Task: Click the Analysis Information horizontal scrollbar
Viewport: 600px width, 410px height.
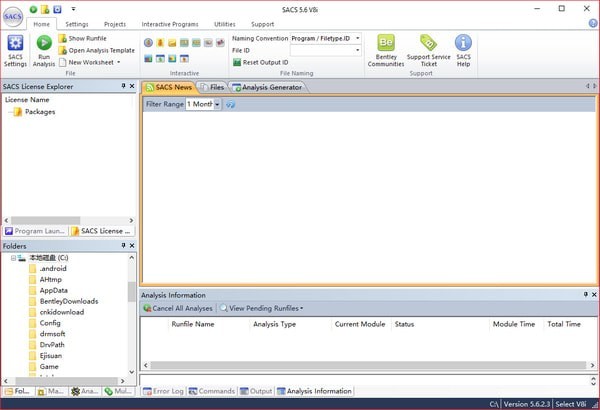Action: pos(369,365)
